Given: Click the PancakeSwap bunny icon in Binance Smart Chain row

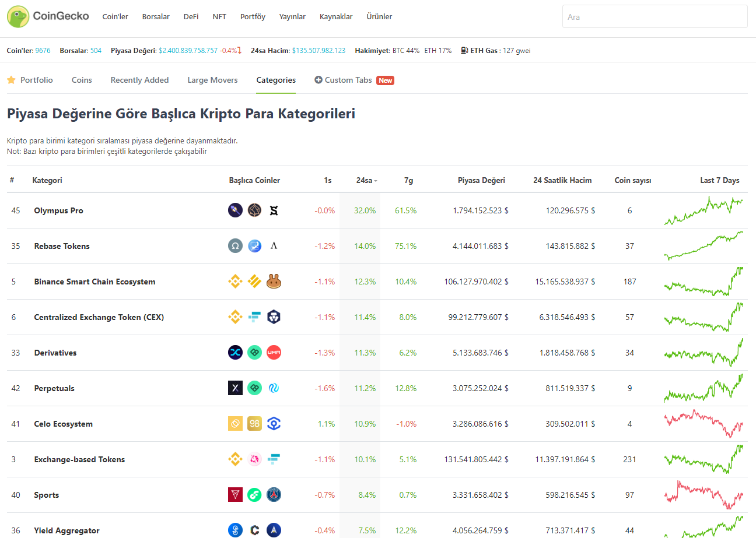Looking at the screenshot, I should 274,282.
